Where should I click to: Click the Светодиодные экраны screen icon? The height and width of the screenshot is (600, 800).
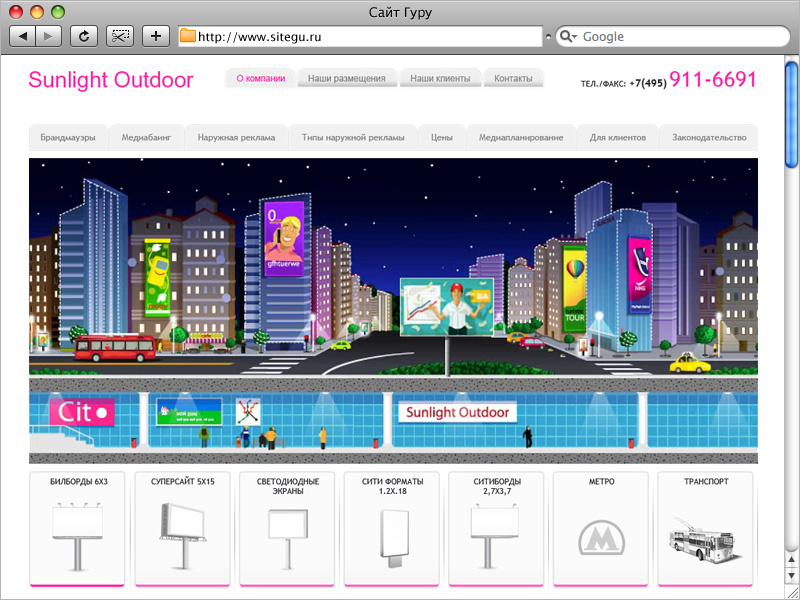tap(288, 539)
